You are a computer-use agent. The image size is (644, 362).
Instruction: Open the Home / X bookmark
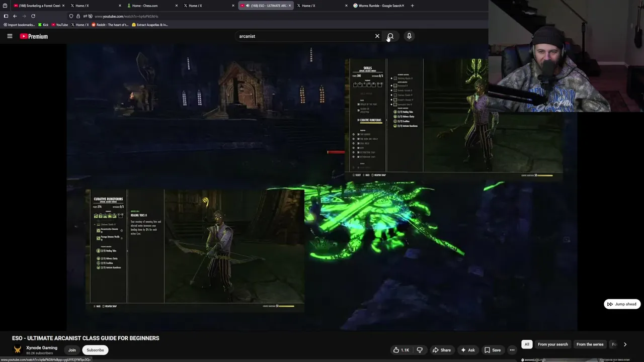pos(79,25)
